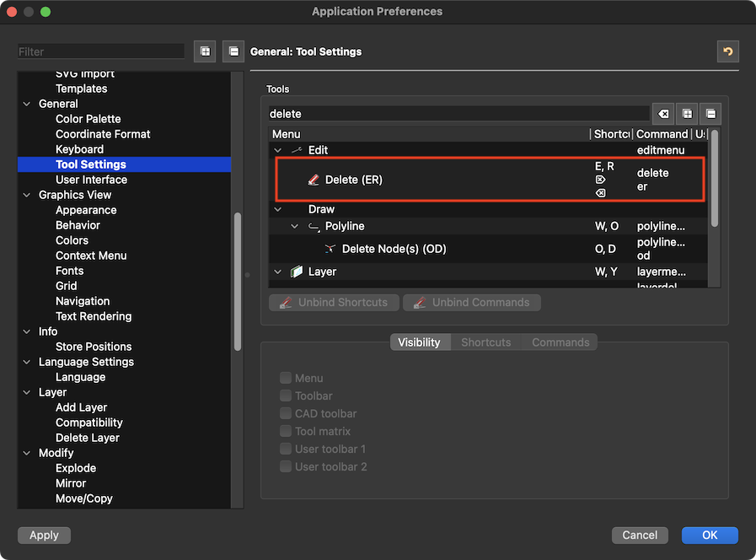This screenshot has height=560, width=756.
Task: Click the Layer menu icon in tools list
Action: tap(297, 272)
